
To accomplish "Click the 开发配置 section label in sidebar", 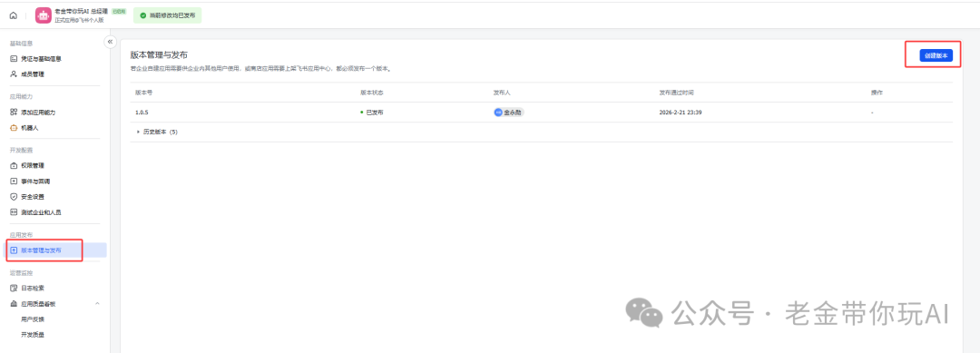I will point(21,150).
